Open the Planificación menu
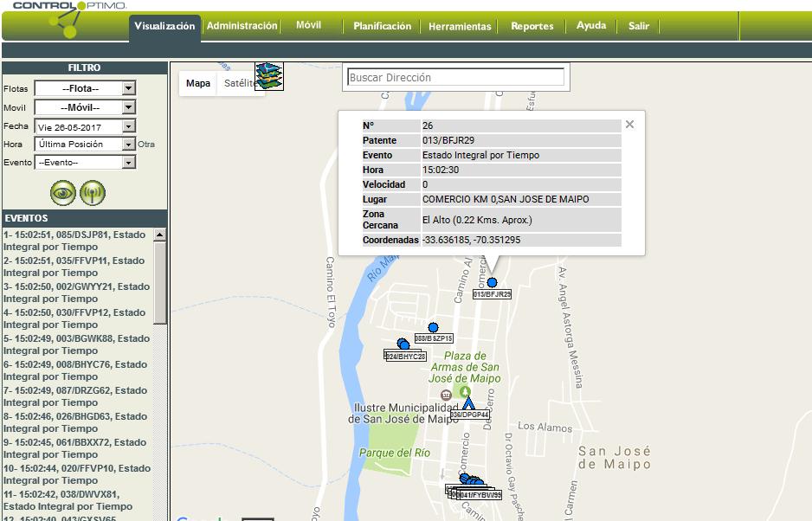This screenshot has height=521, width=812. click(382, 26)
